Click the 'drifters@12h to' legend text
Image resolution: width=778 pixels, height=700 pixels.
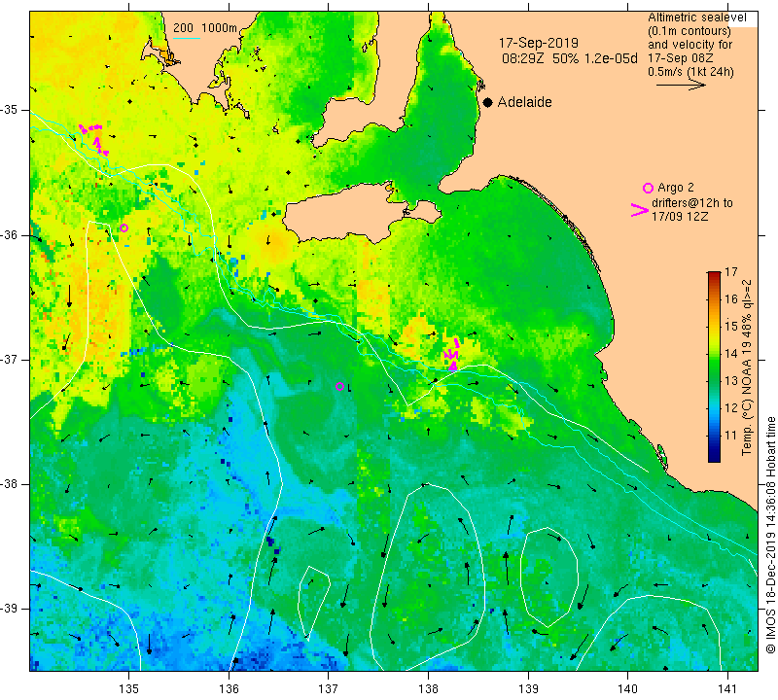point(692,203)
